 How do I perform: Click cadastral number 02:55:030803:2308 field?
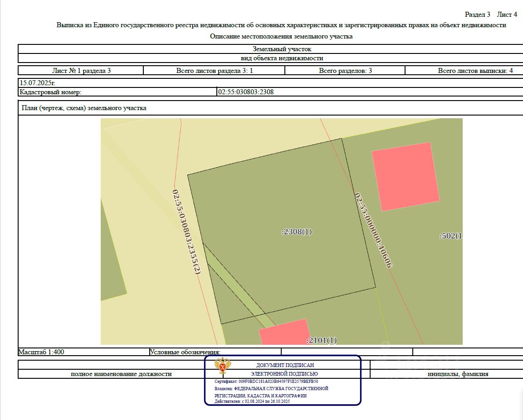click(x=370, y=92)
